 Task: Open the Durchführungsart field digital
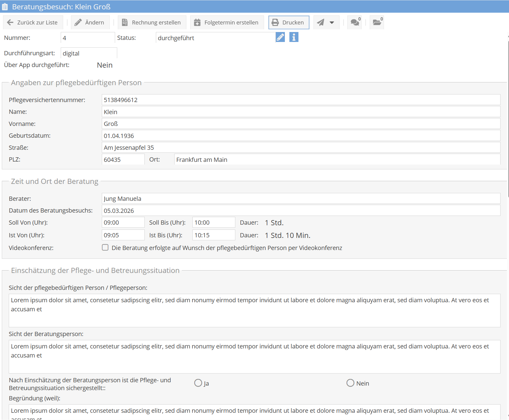(89, 53)
